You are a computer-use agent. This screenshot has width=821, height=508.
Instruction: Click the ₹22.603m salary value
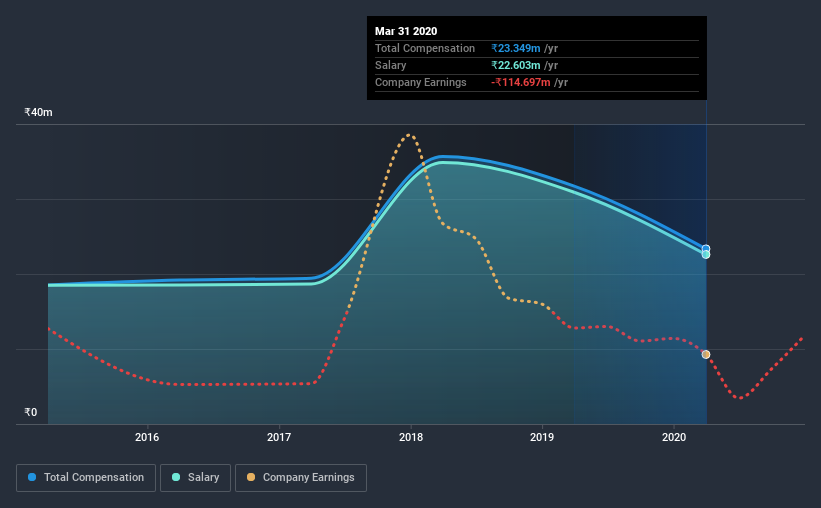[x=516, y=65]
